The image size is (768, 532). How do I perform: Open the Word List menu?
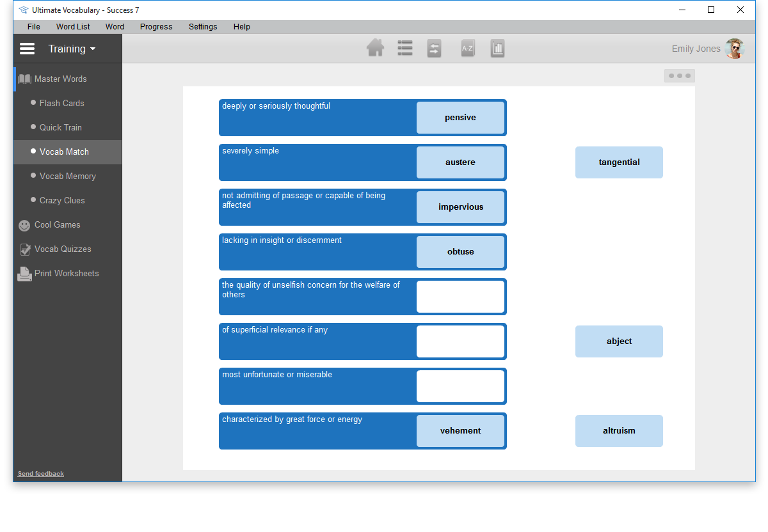[73, 27]
